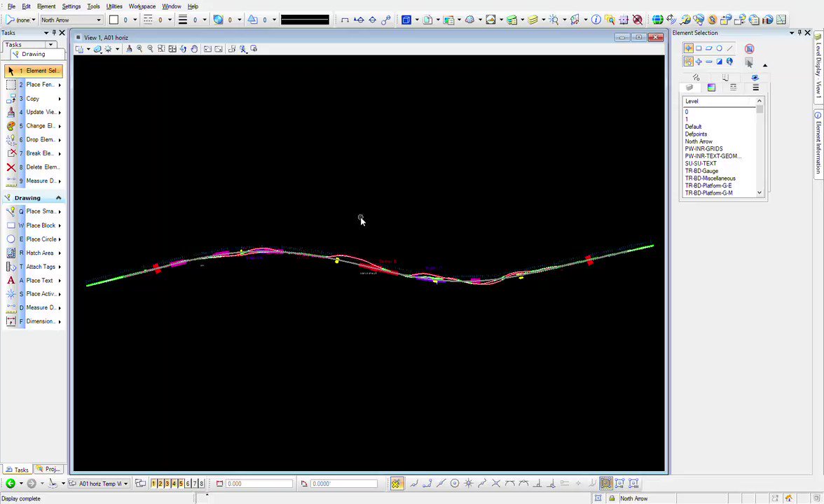Select the Pan View hand icon

pos(194,49)
